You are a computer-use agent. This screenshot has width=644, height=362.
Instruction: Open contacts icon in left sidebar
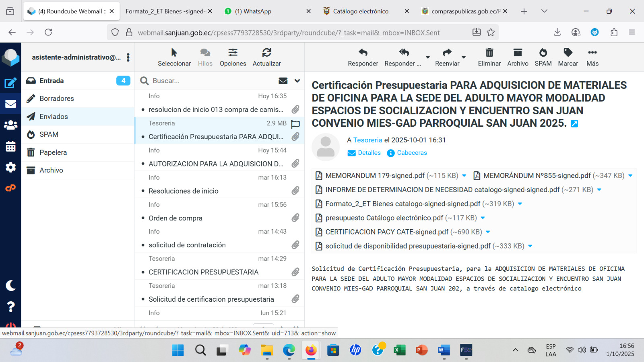10,125
